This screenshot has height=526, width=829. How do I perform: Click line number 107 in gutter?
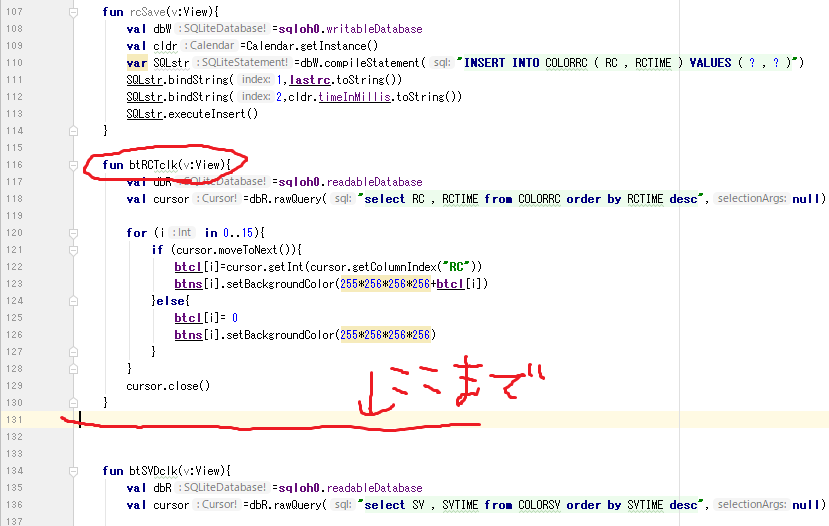pyautogui.click(x=14, y=12)
